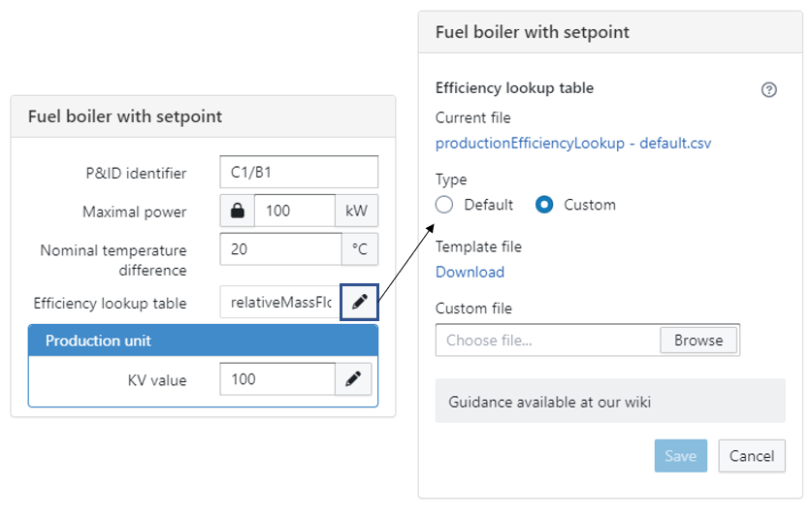Screen dimensions: 812x521
Task: Focus the P&ID identifier field
Action: (x=298, y=173)
